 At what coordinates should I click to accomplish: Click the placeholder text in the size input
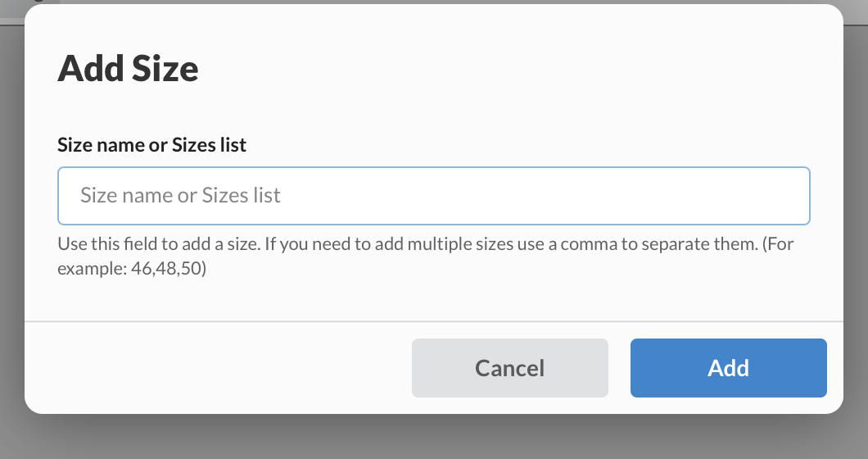coord(180,196)
